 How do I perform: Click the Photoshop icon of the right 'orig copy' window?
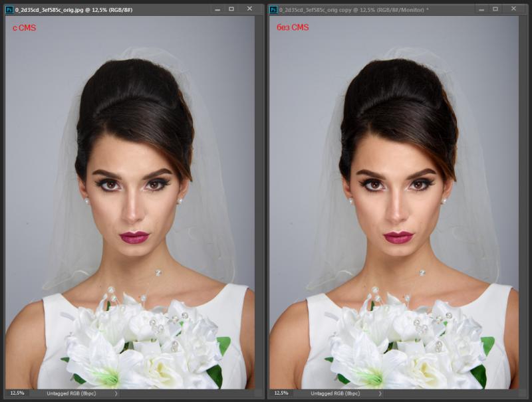click(x=273, y=9)
